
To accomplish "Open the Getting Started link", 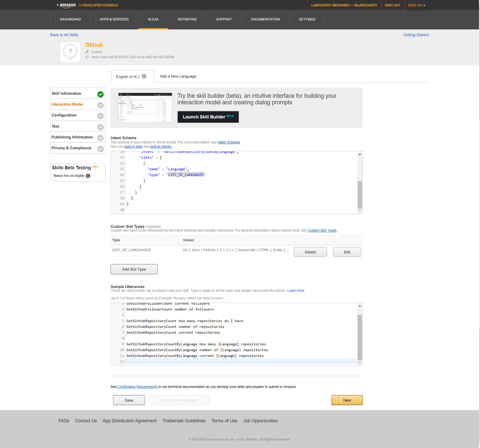I will pyautogui.click(x=416, y=35).
